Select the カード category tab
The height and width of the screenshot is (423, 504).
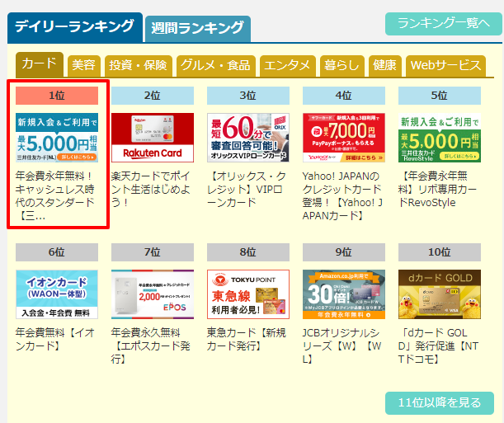coord(40,64)
